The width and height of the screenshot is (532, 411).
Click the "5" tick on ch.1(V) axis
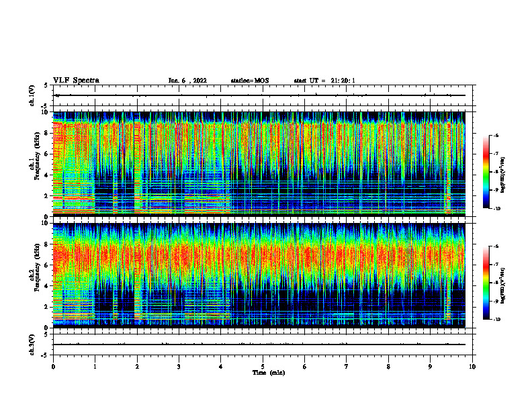(46, 85)
